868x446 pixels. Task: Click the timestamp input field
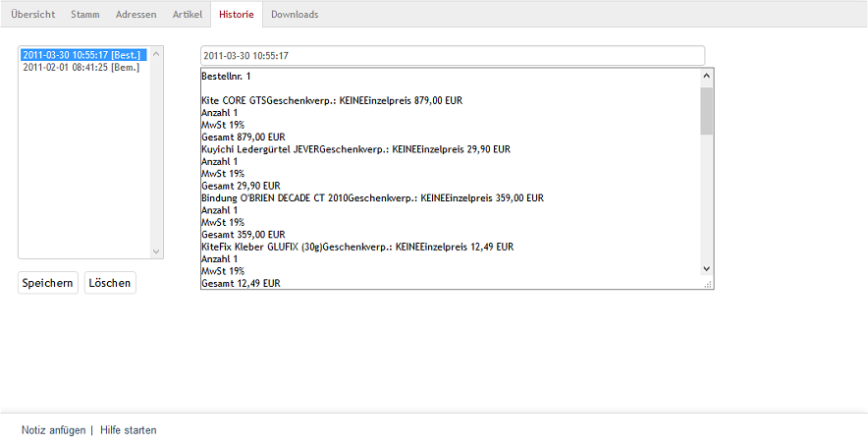(x=452, y=56)
